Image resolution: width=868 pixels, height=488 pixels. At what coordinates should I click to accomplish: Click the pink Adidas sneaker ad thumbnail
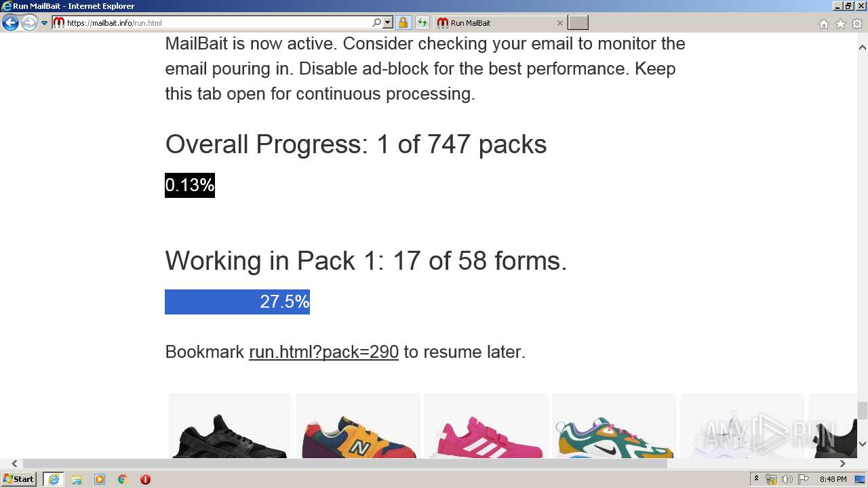(x=486, y=428)
